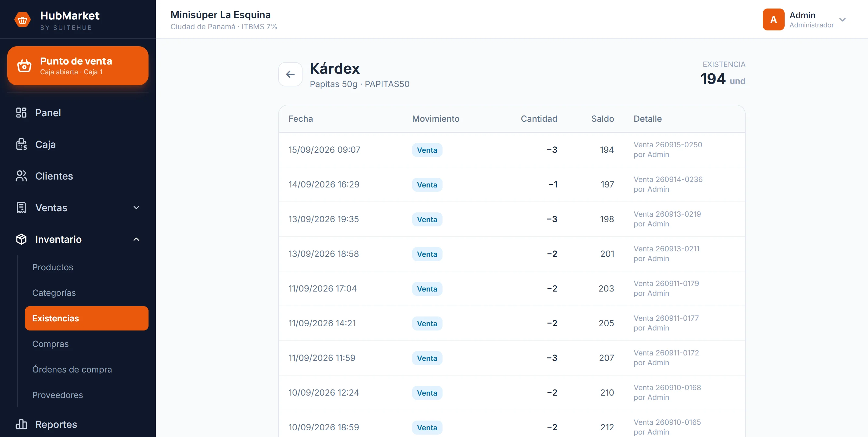Screen dimensions: 868x437
Task: Open Proveedores menu item
Action: 58,395
